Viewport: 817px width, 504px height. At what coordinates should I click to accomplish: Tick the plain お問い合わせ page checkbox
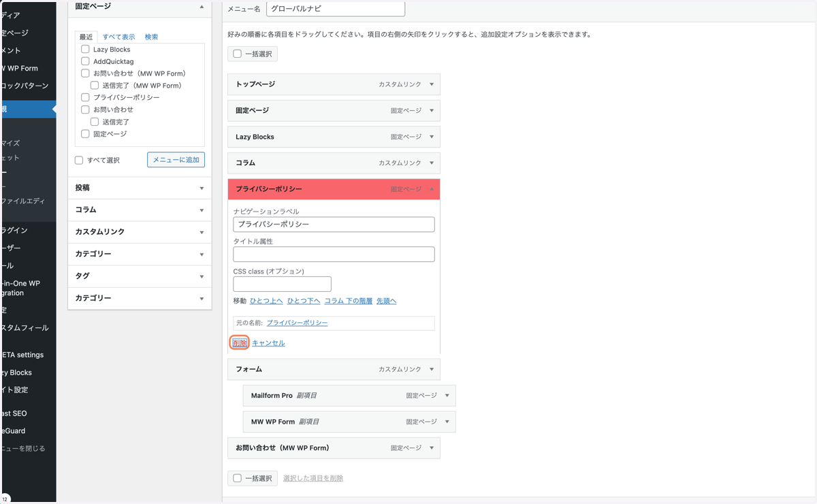85,110
